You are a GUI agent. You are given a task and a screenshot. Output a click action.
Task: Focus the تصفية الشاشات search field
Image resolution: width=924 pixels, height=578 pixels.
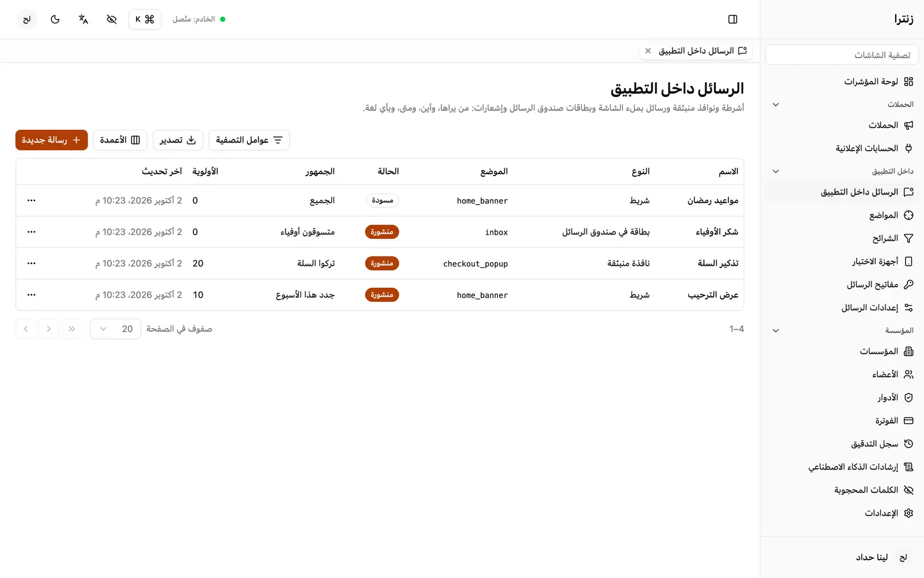click(842, 55)
